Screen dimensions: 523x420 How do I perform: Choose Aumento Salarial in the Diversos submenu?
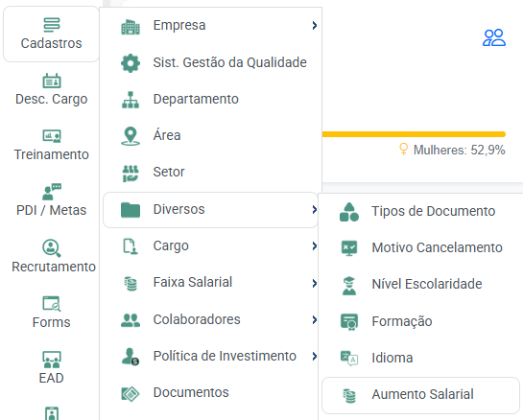click(420, 395)
